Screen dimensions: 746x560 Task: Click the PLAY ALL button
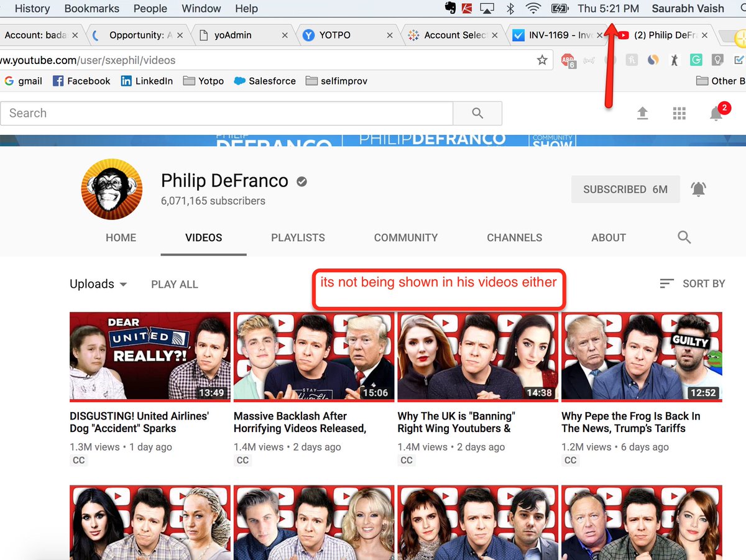pos(175,284)
